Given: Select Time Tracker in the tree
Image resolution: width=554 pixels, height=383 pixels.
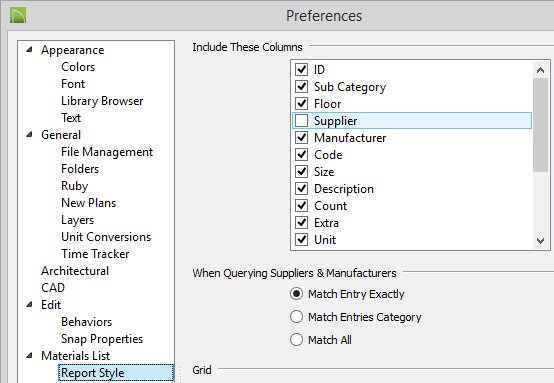Looking at the screenshot, I should [95, 254].
